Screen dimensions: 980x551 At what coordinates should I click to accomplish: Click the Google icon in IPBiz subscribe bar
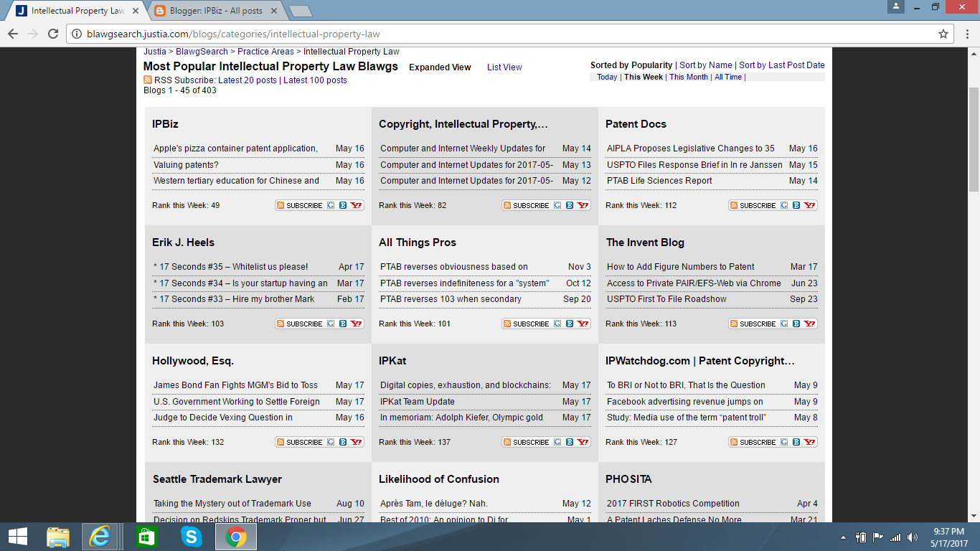tap(331, 205)
